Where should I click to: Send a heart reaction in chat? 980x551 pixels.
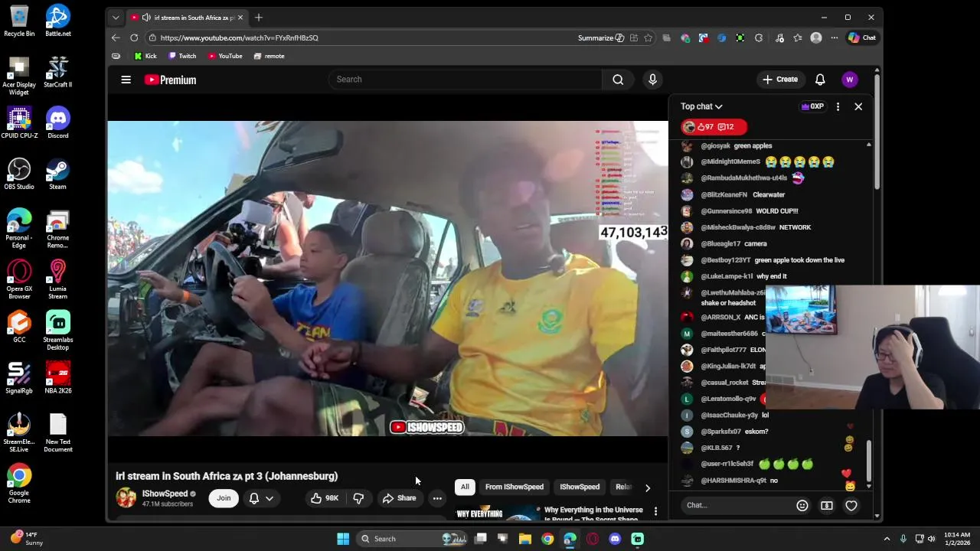[x=851, y=505]
